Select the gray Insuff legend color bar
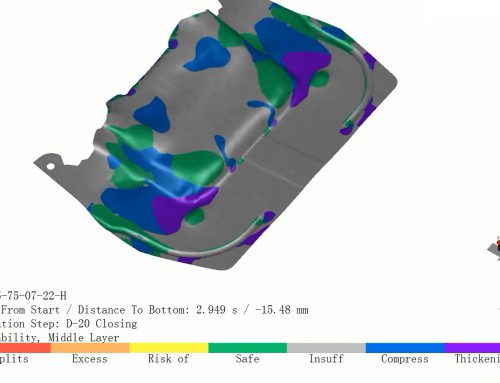This screenshot has width=500, height=383. point(326,348)
